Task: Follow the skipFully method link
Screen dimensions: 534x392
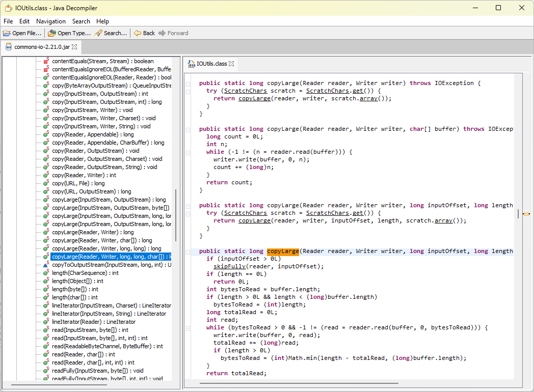Action: pos(229,266)
